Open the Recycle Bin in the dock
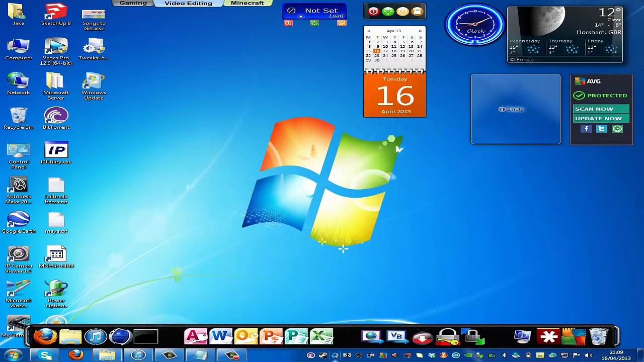 point(598,336)
